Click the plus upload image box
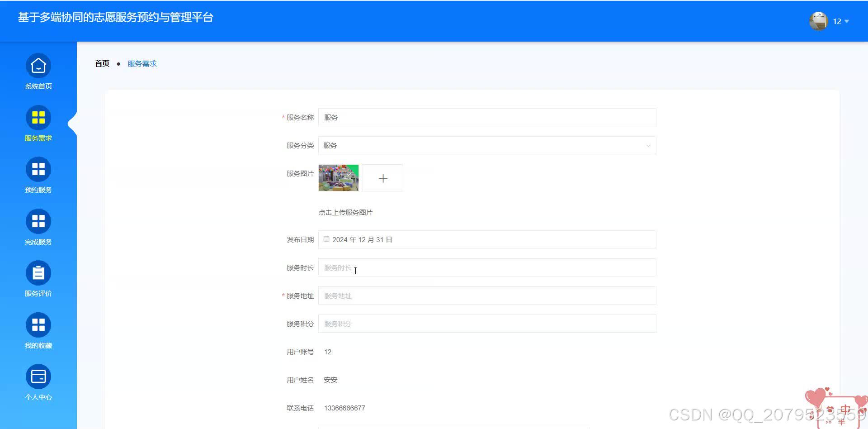The image size is (868, 429). (x=383, y=178)
